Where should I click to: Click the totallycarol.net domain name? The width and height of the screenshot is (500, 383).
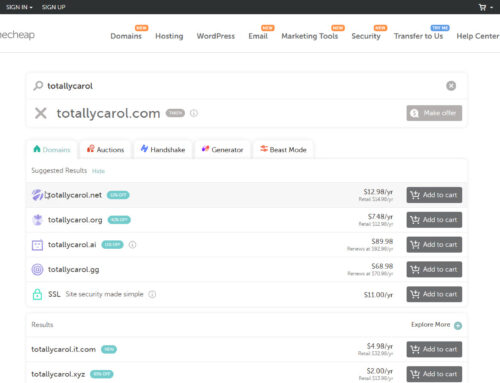(x=75, y=195)
